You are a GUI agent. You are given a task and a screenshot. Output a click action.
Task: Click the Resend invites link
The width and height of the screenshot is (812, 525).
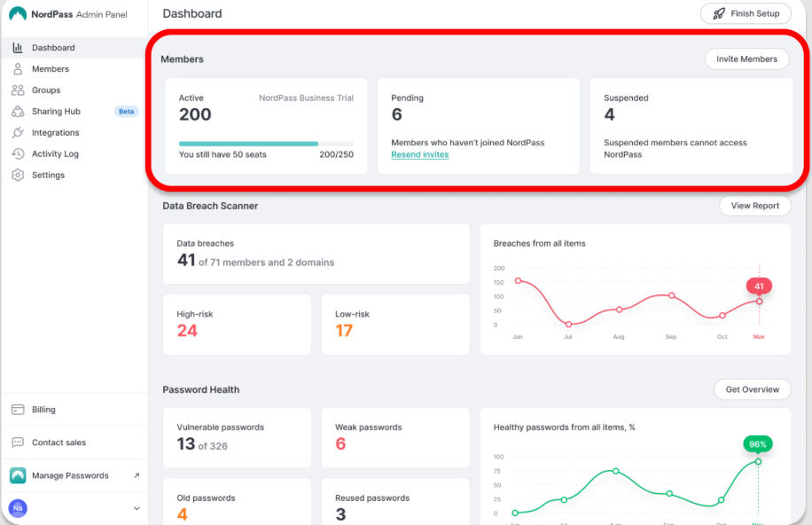(x=419, y=154)
